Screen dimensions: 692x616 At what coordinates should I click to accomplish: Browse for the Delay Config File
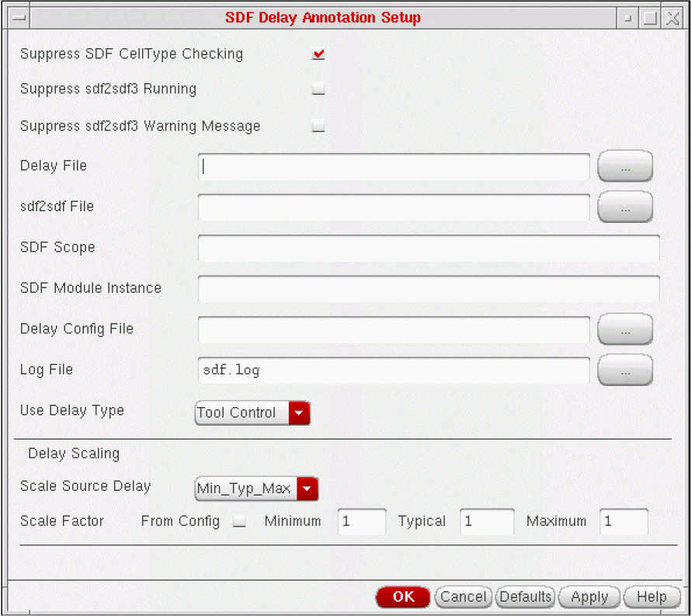click(x=624, y=329)
